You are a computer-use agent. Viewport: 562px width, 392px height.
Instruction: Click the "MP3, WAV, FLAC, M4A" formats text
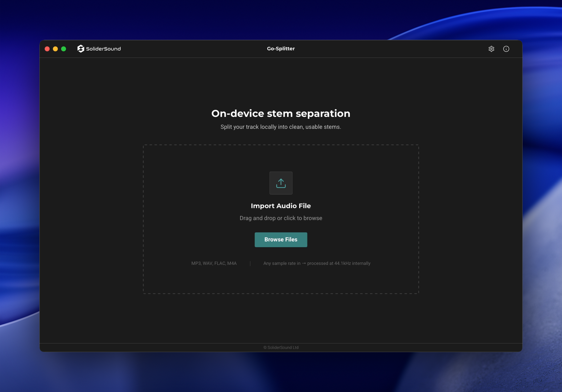(x=214, y=263)
